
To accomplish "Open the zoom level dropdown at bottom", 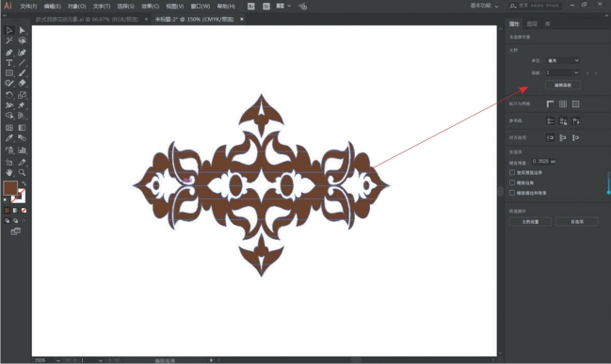I will click(58, 360).
